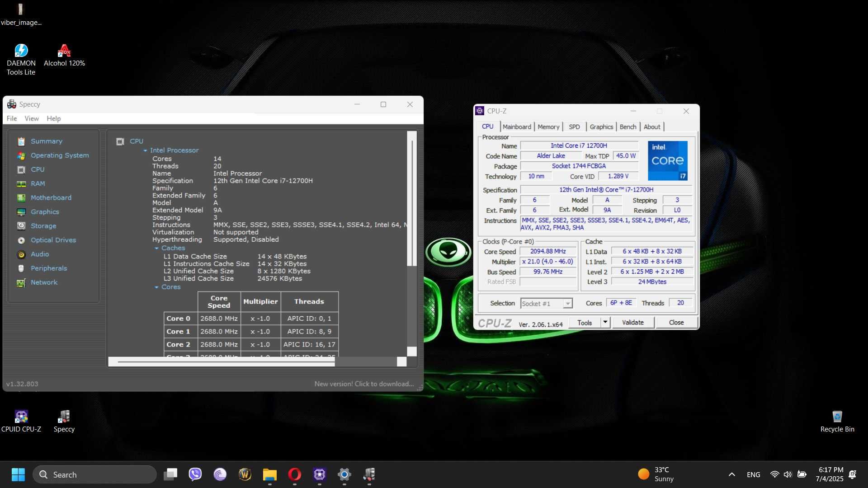Click Core Speed value 2094.88 MHz
Image resolution: width=868 pixels, height=488 pixels.
coord(548,251)
